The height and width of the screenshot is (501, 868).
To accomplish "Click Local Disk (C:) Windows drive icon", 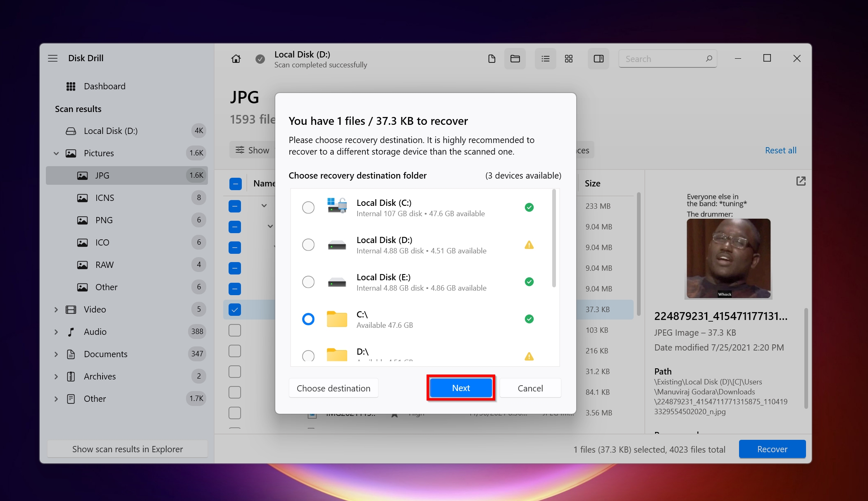I will pos(337,205).
